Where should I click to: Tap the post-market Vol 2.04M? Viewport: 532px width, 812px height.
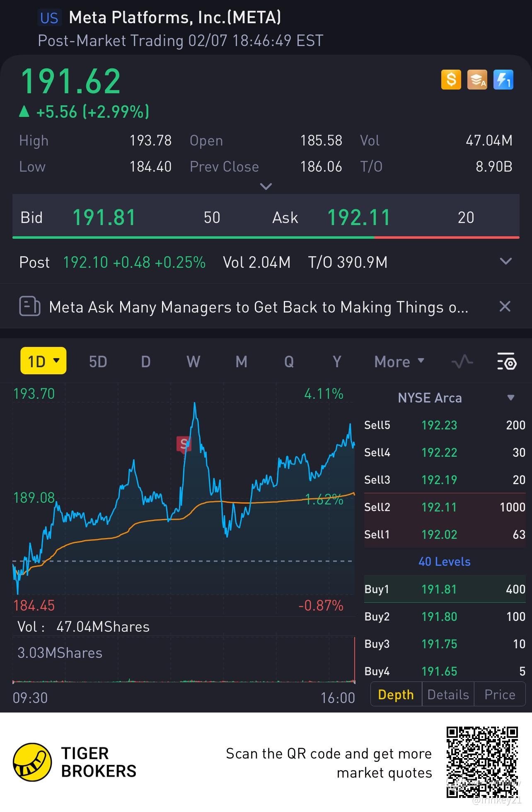(256, 262)
